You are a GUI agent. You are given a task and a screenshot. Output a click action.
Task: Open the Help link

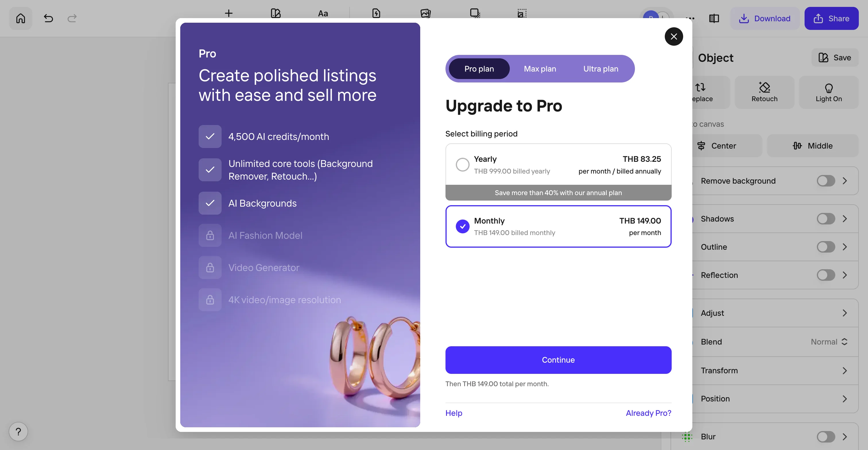[454, 413]
